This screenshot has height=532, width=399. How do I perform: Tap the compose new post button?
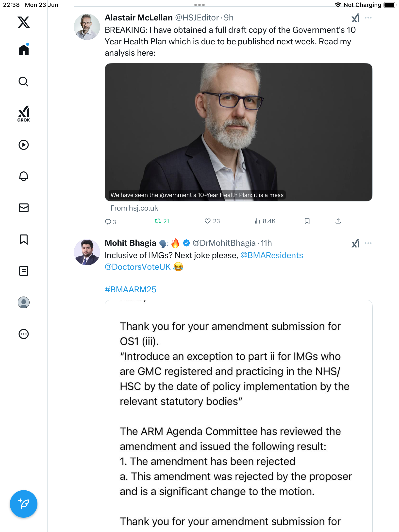coord(24,504)
